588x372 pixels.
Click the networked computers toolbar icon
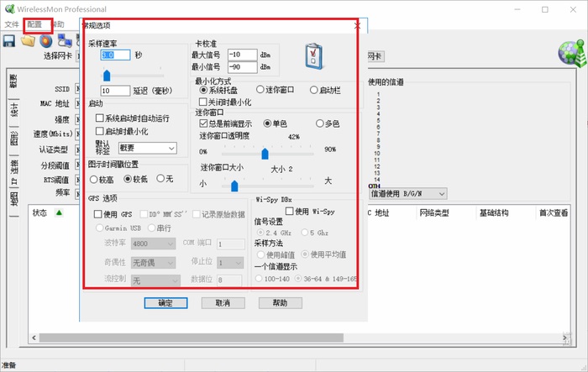pyautogui.click(x=65, y=41)
